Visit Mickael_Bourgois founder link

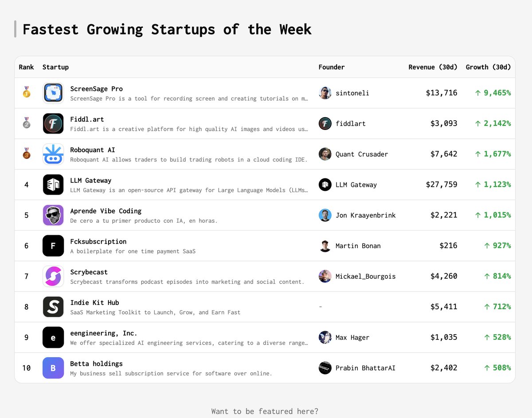[x=365, y=276]
